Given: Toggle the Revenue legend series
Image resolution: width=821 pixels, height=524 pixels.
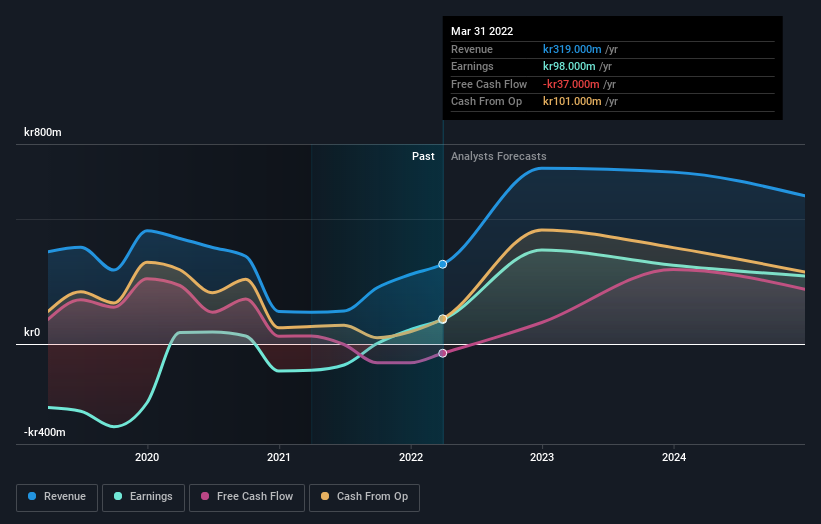Looking at the screenshot, I should 57,497.
